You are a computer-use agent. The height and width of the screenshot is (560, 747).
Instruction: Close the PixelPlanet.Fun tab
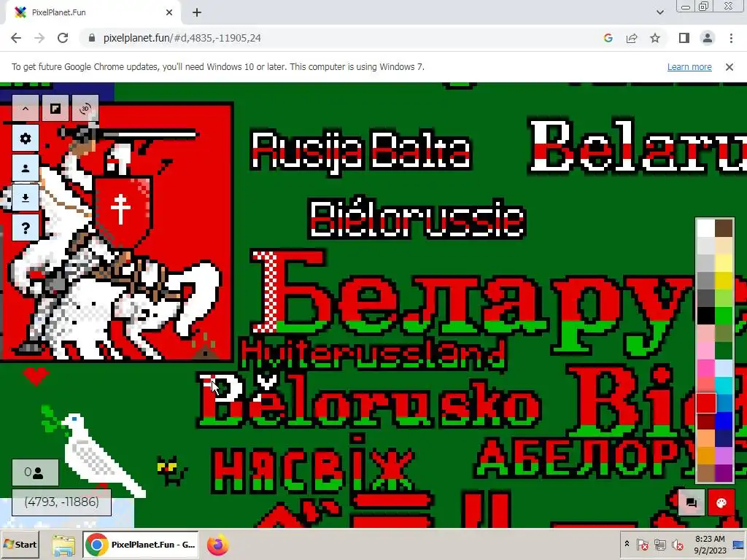[169, 12]
